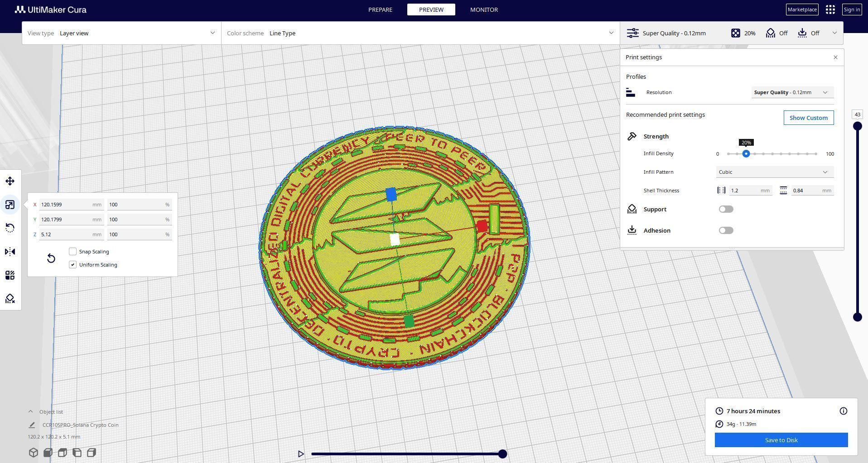The height and width of the screenshot is (463, 868).
Task: Play the layer simulation
Action: [301, 454]
